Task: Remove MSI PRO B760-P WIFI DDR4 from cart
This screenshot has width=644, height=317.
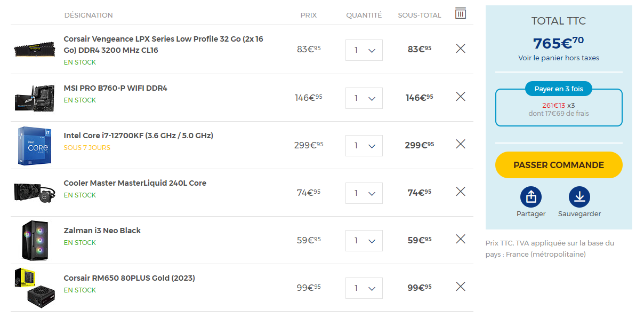Action: click(461, 97)
